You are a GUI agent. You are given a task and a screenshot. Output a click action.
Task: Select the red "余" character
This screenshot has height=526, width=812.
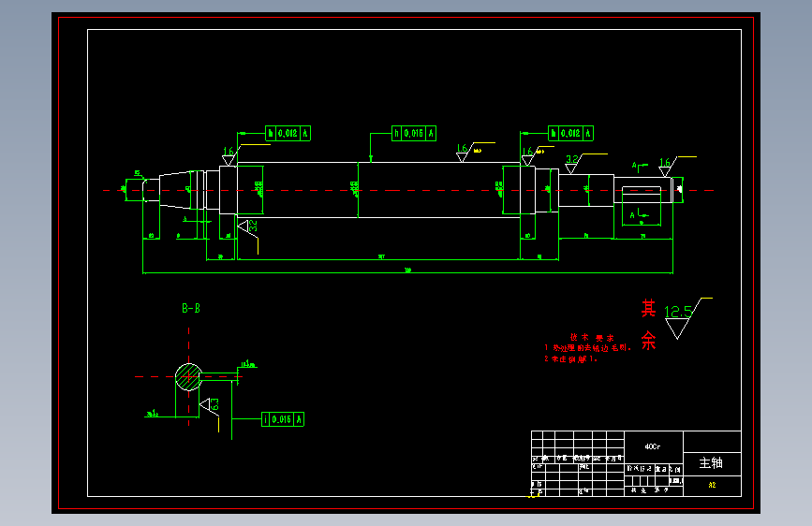[649, 341]
